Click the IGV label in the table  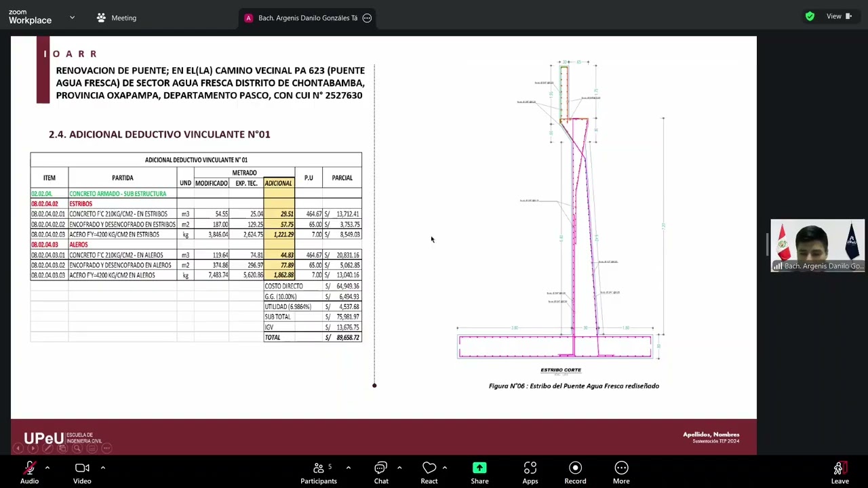pyautogui.click(x=269, y=327)
